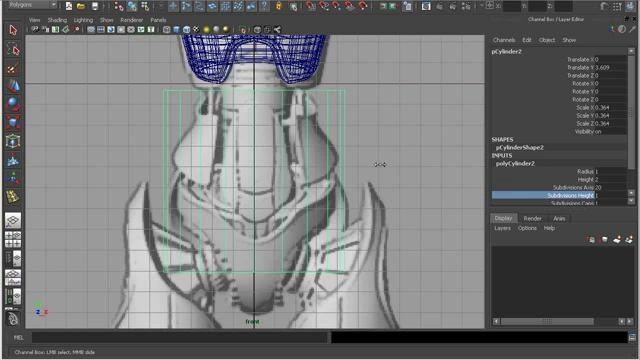The image size is (640, 360).
Task: Open the Layer Editor Help menu
Action: tap(549, 228)
